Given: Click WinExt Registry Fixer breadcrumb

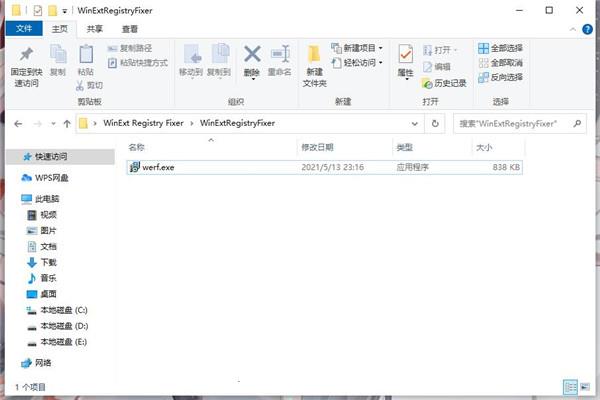Looking at the screenshot, I should tap(143, 123).
